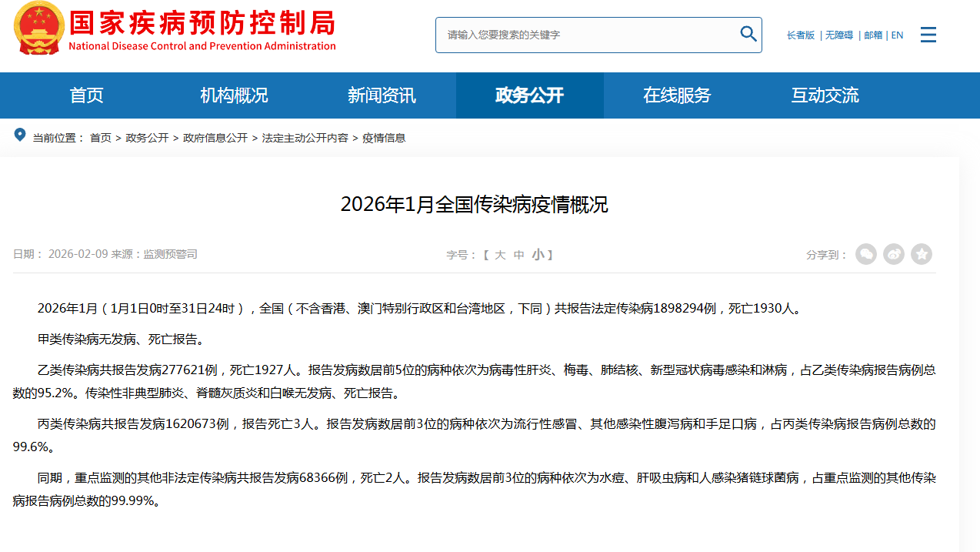Set font size to 中 (medium)
Image resolution: width=980 pixels, height=552 pixels.
pos(519,255)
